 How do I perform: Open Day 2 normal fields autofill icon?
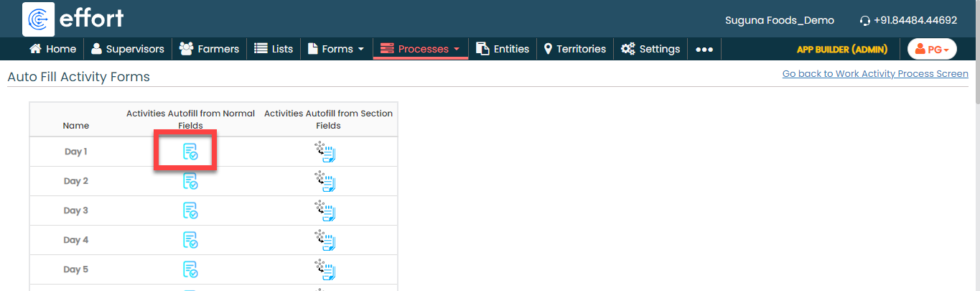click(x=190, y=181)
